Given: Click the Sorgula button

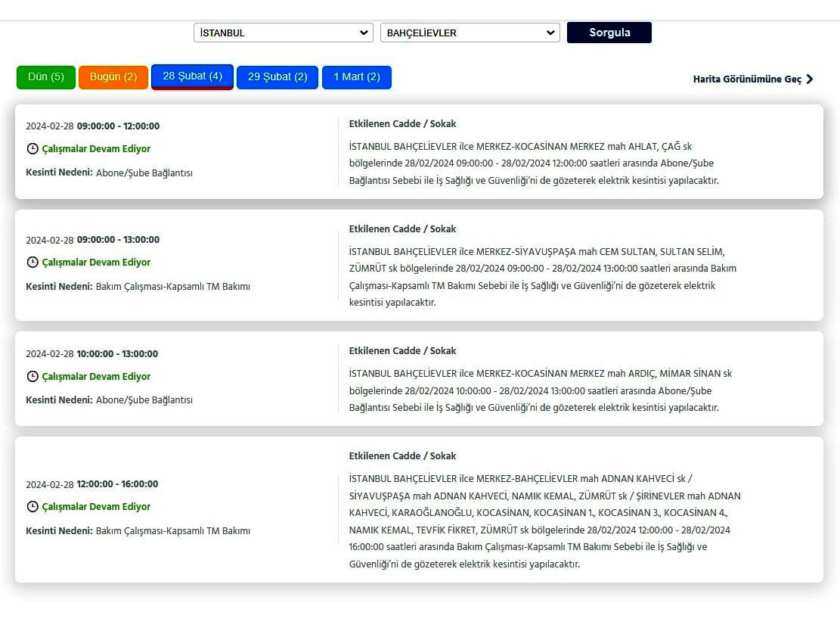Looking at the screenshot, I should [609, 33].
